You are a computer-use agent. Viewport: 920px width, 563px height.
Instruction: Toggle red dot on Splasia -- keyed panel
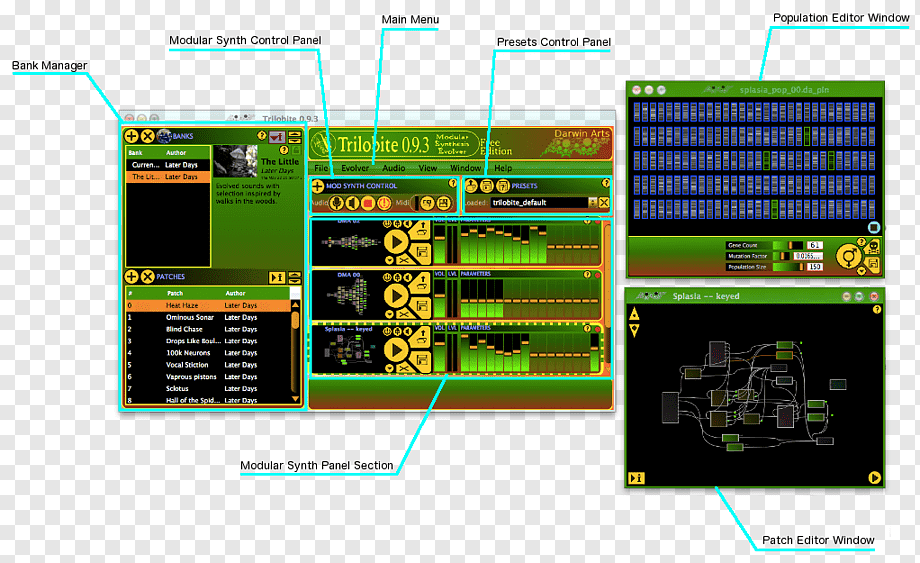tap(597, 330)
